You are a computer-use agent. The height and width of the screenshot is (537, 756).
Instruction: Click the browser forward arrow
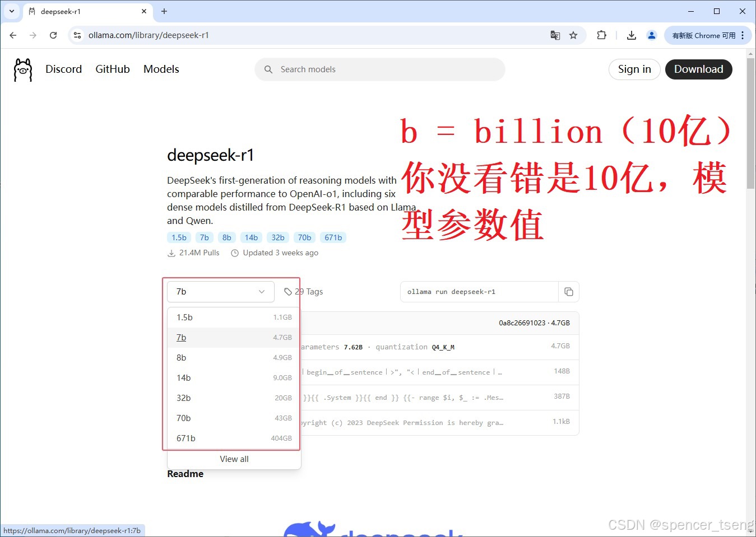pyautogui.click(x=33, y=35)
